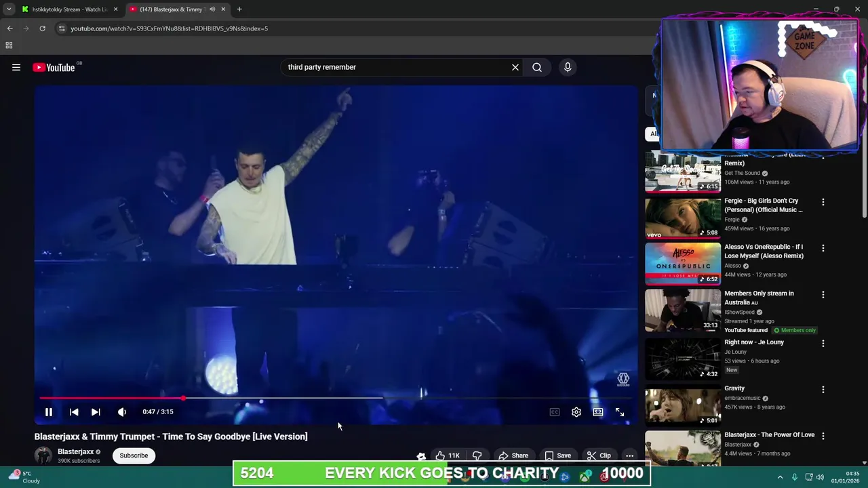Open more actions ellipsis below video

[629, 455]
